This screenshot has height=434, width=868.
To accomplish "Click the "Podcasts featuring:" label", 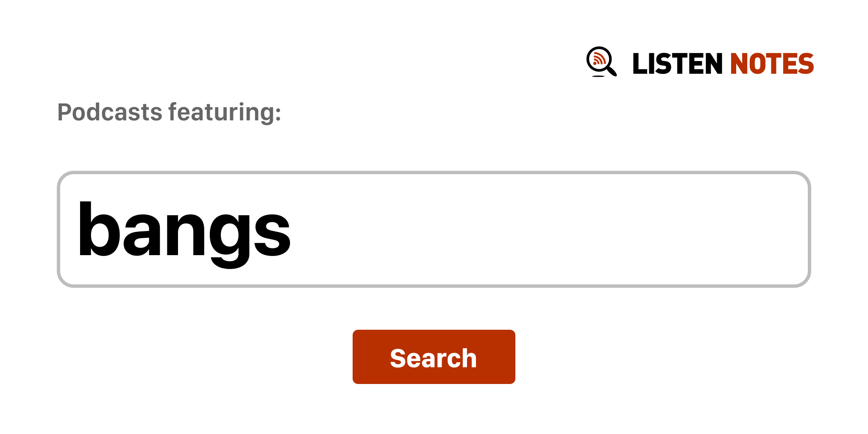I will coord(169,112).
